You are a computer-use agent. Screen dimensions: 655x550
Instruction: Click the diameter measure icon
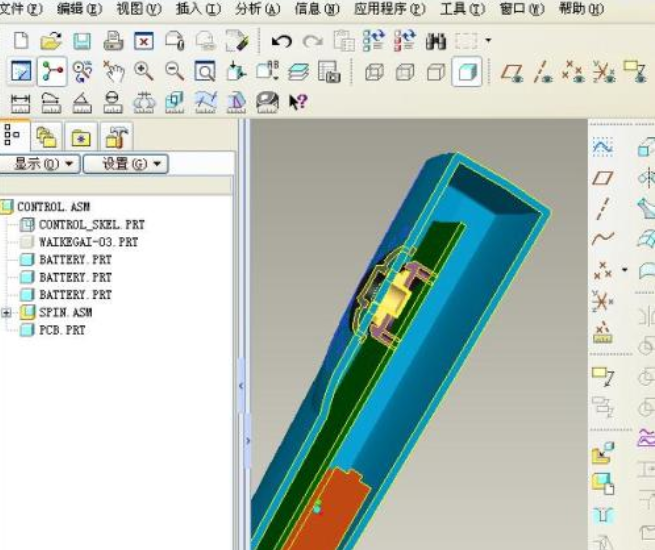(x=113, y=102)
